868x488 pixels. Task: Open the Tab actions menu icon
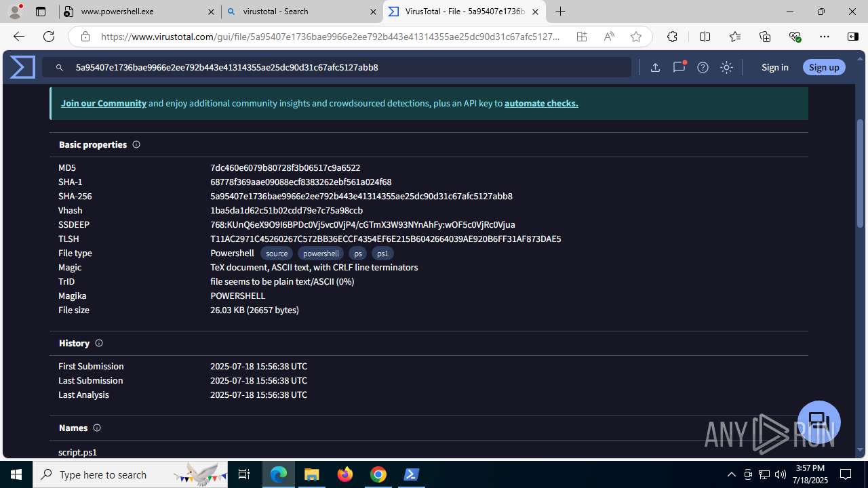tap(41, 12)
